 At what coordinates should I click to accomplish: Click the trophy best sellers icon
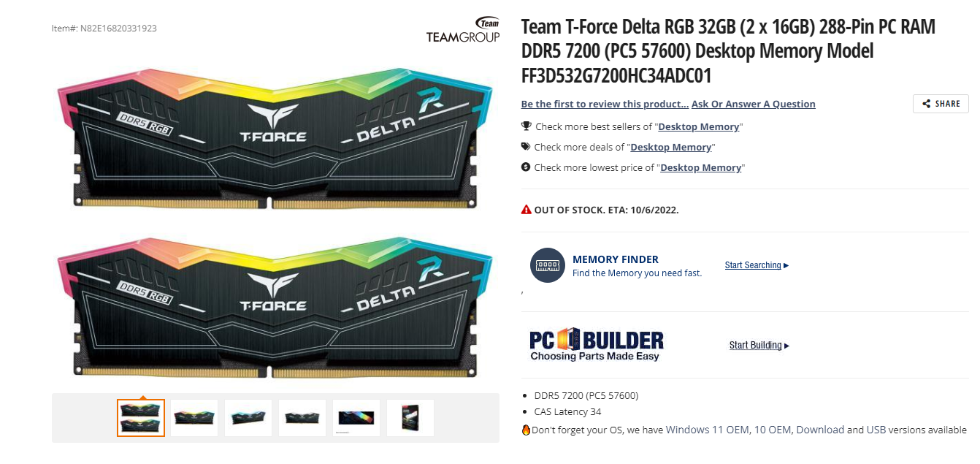point(527,126)
